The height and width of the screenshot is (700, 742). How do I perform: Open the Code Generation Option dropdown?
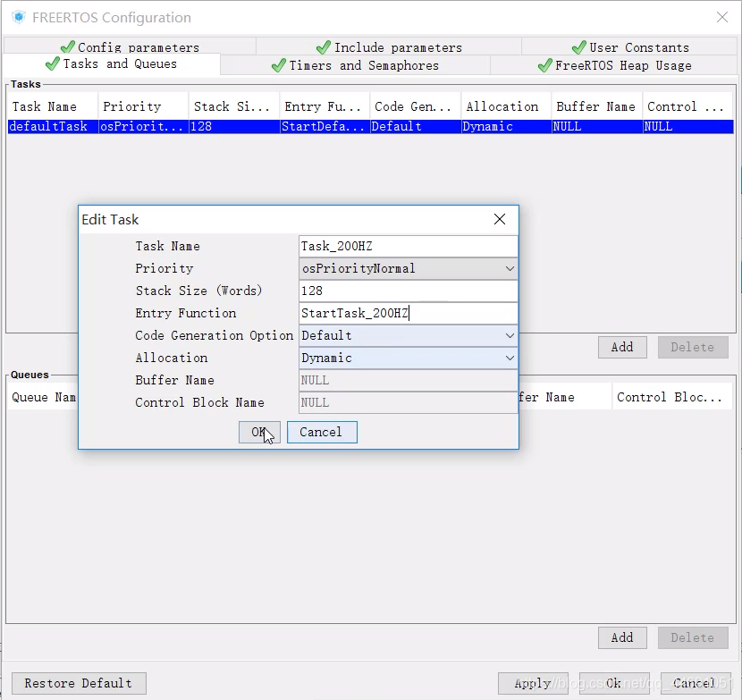[x=510, y=335]
